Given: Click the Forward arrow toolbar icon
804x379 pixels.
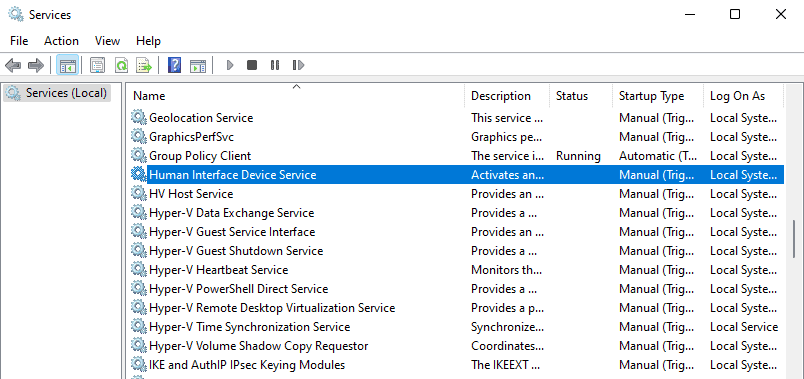Looking at the screenshot, I should 35,65.
